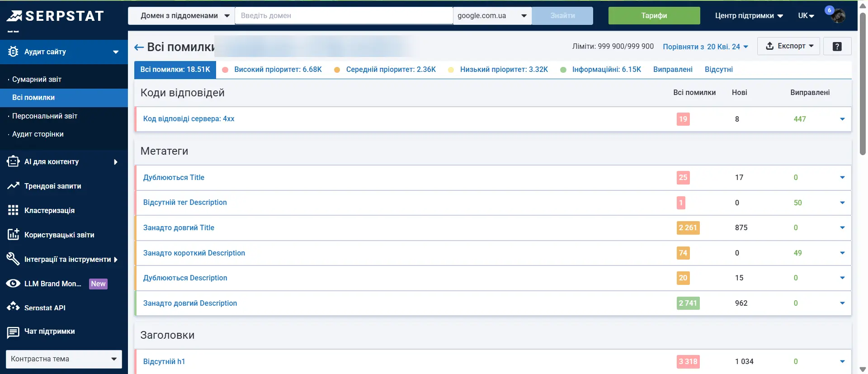868x374 pixels.
Task: Open the Контрастна тема theme dropdown
Action: pyautogui.click(x=64, y=359)
